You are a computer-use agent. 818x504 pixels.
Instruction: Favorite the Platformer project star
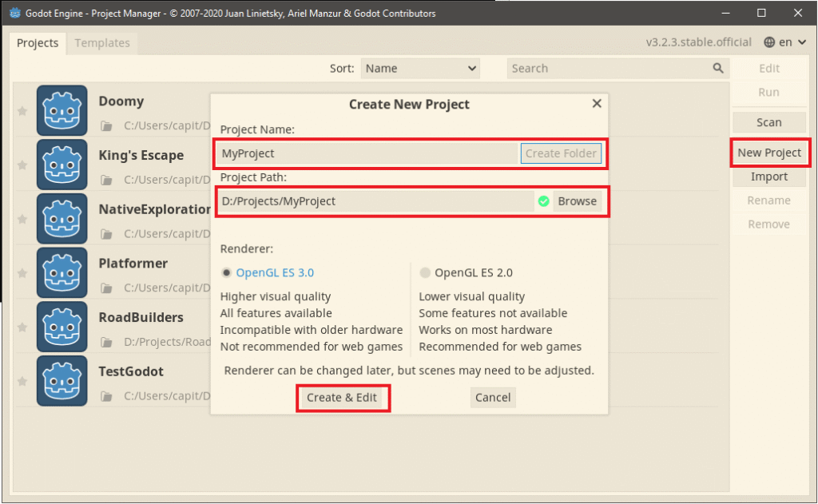(22, 273)
